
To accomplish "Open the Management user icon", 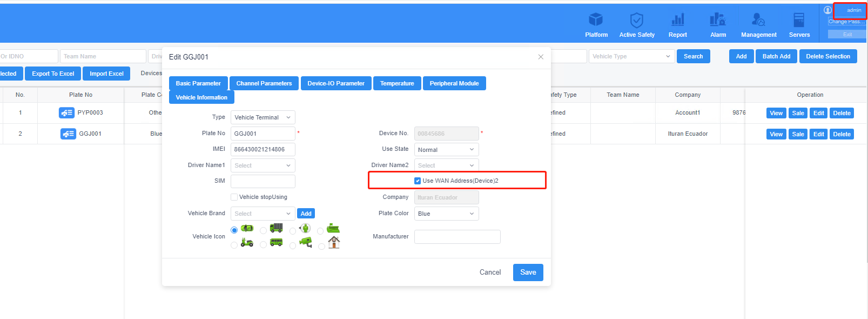I will pos(758,20).
